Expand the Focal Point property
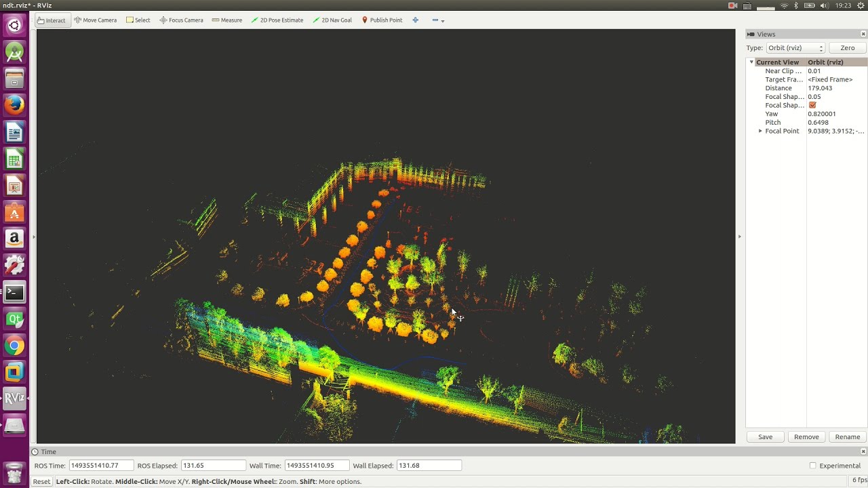The width and height of the screenshot is (868, 488). pos(760,131)
